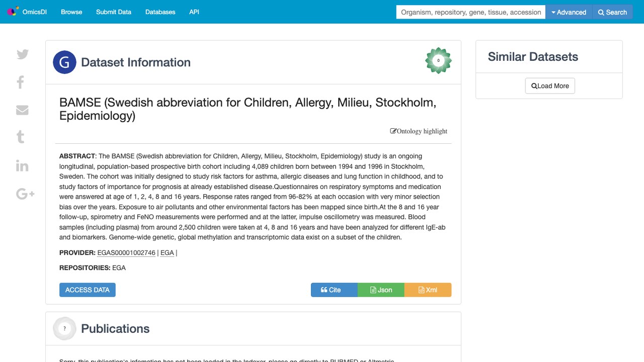Share dataset on LinkedIn

click(x=22, y=166)
